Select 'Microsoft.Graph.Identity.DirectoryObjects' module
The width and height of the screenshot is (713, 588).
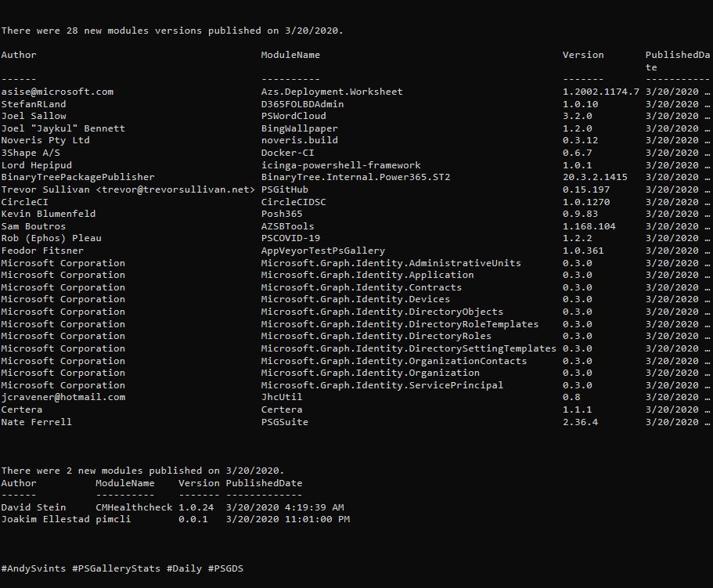pyautogui.click(x=382, y=312)
